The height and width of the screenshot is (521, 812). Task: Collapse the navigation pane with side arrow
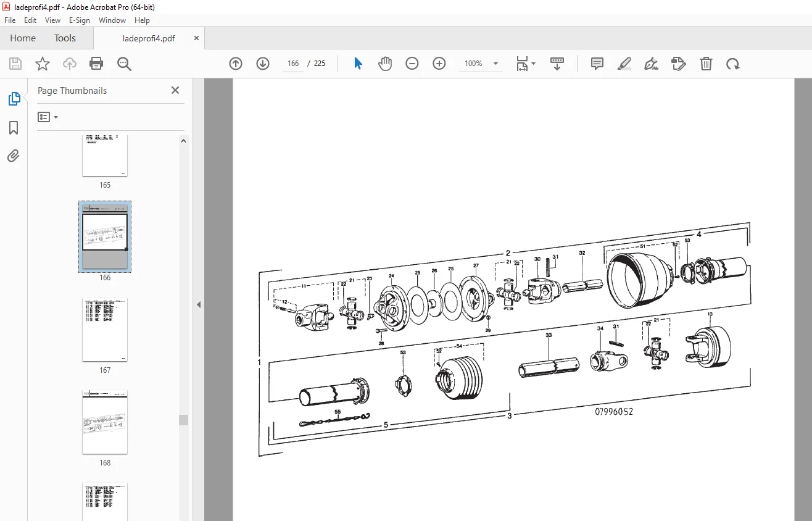199,304
